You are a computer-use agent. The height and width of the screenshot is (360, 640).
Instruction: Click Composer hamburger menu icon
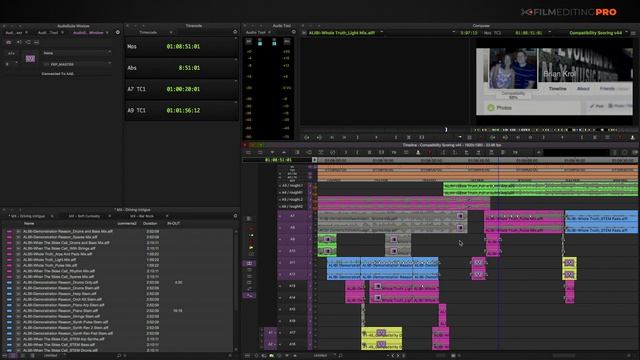pyautogui.click(x=633, y=33)
